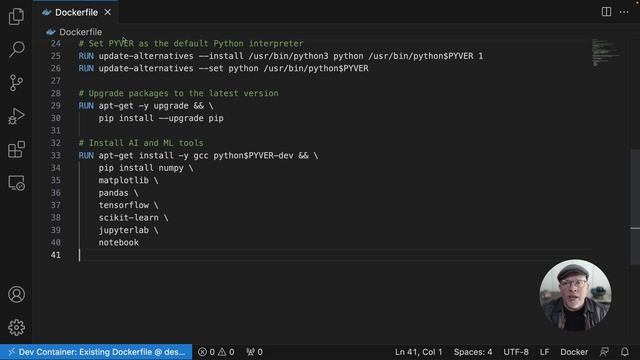Change end of line sequence LF
The height and width of the screenshot is (360, 640).
pos(544,352)
